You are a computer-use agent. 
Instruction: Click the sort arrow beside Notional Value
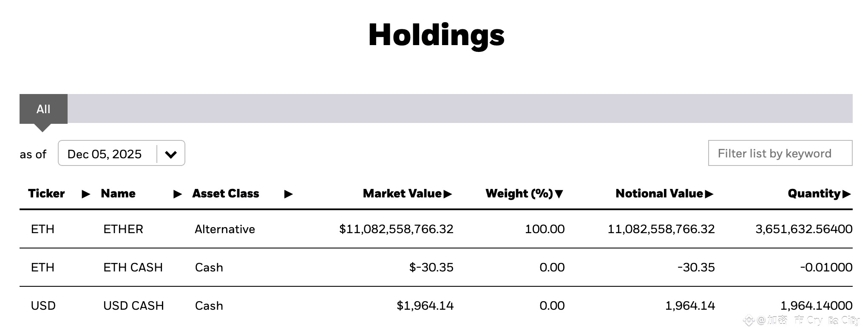(x=709, y=194)
